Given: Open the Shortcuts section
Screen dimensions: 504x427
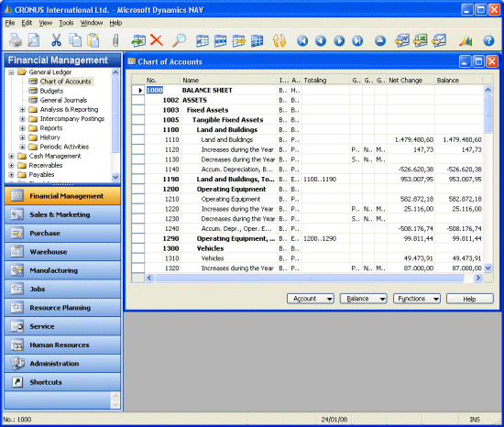Looking at the screenshot, I should [x=62, y=382].
